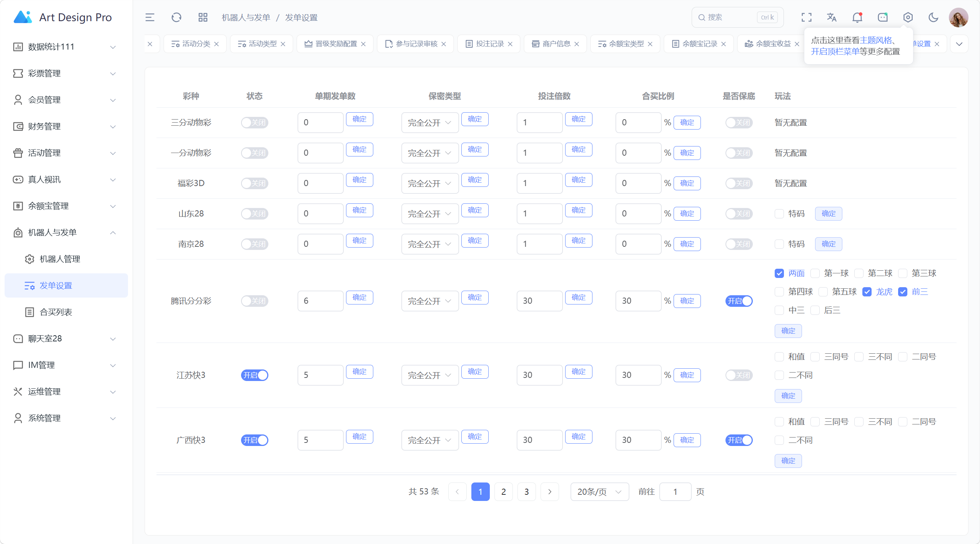Open the user avatar menu
This screenshot has height=544, width=980.
tap(958, 17)
